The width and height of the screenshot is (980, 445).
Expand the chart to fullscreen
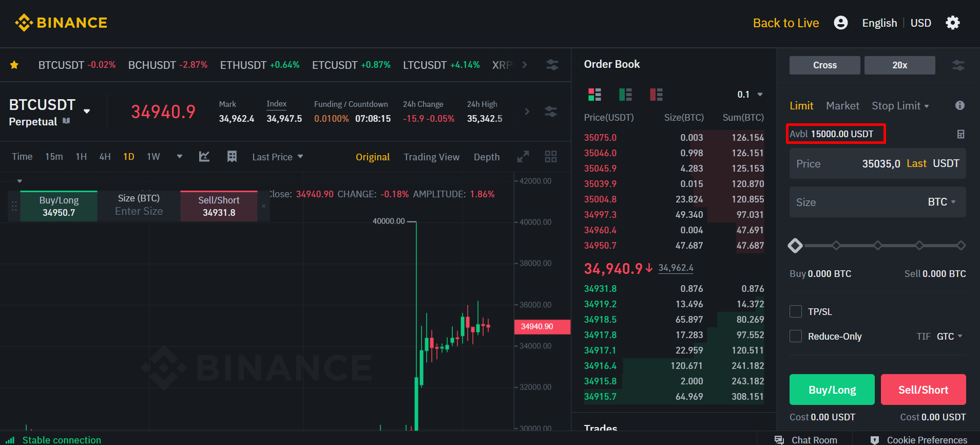point(523,157)
